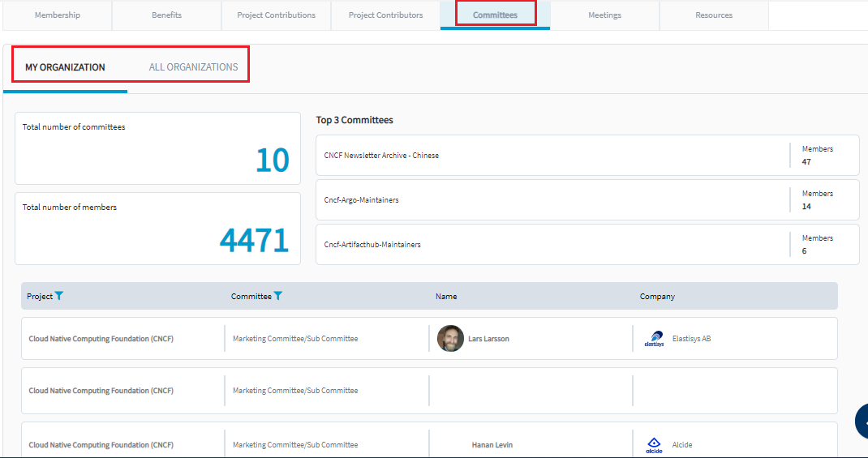
Task: Click the Alcide company name
Action: (682, 445)
